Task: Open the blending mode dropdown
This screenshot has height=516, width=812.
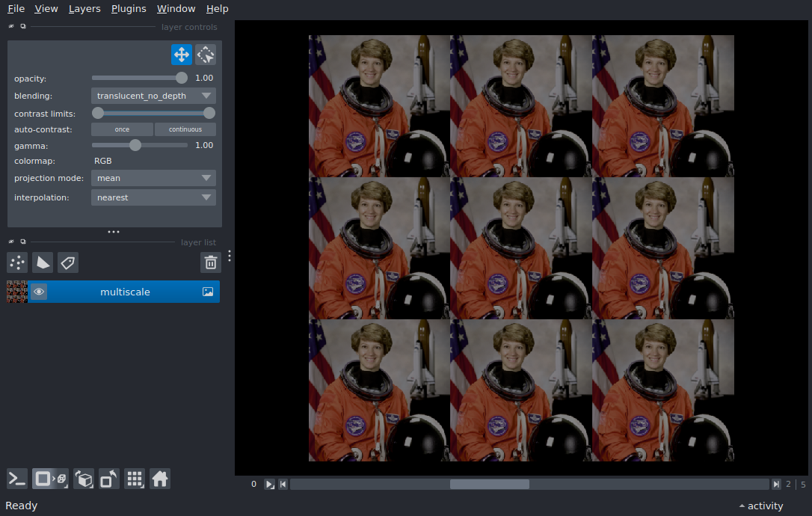Action: tap(153, 96)
